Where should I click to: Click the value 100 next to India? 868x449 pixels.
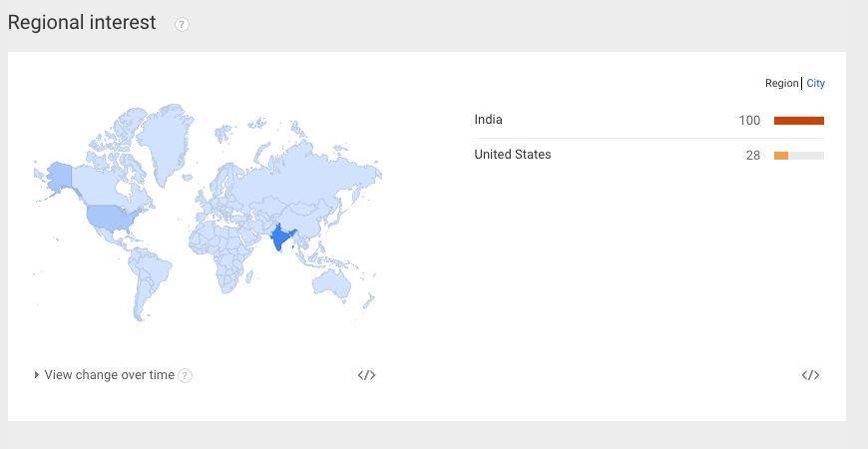(749, 121)
